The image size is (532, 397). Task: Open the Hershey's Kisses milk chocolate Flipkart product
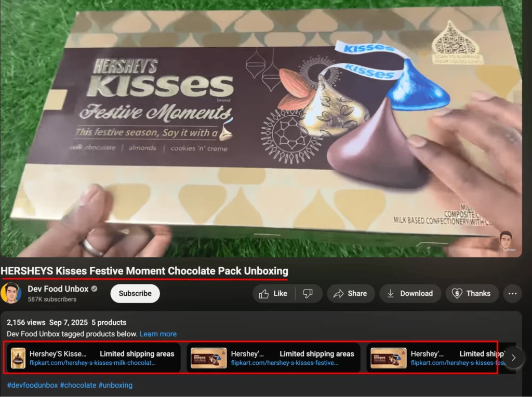coord(94,358)
